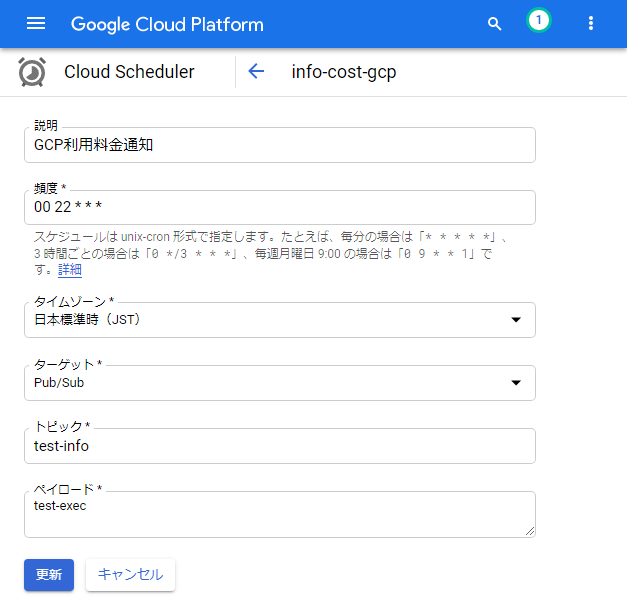Focus the 頻度 frequency cron field
The width and height of the screenshot is (627, 615).
click(x=280, y=208)
